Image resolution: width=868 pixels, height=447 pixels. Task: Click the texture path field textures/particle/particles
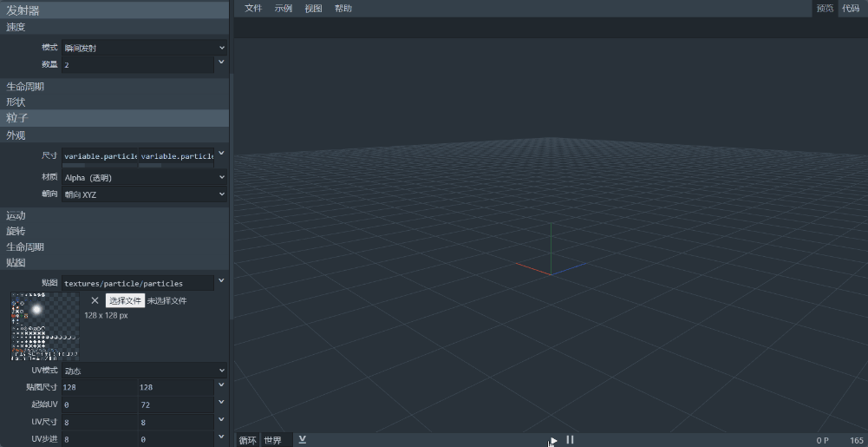coord(138,283)
